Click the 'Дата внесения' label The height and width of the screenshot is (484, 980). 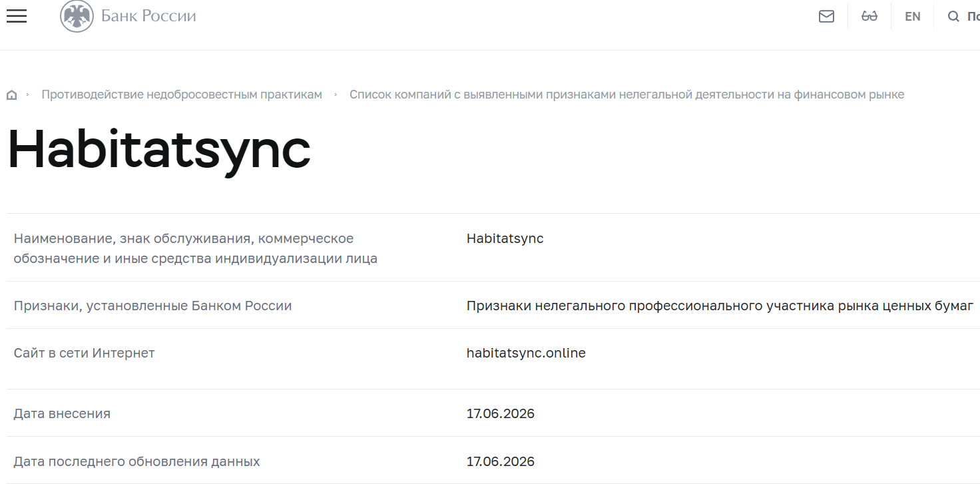tap(62, 414)
